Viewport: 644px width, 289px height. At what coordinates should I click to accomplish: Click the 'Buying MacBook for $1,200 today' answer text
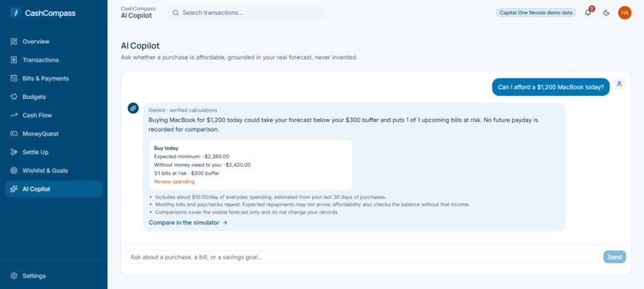tap(344, 125)
